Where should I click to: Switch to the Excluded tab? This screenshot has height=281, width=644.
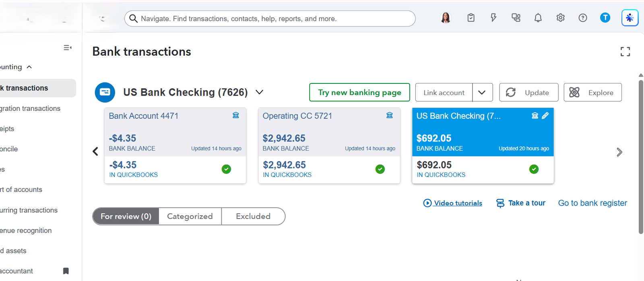253,216
